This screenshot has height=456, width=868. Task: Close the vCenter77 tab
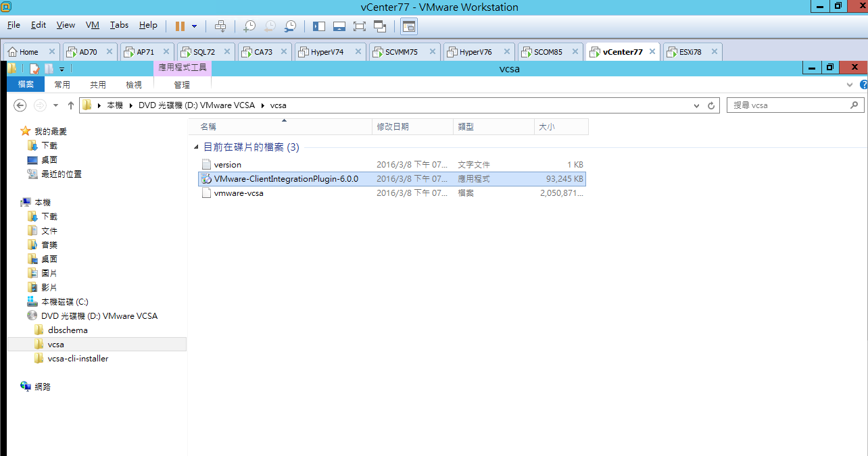pyautogui.click(x=652, y=52)
